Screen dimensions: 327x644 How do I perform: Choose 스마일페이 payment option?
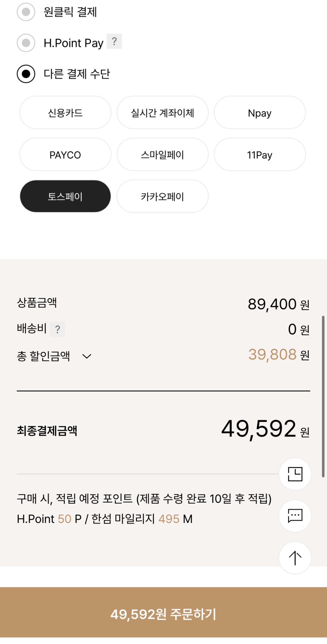point(162,155)
